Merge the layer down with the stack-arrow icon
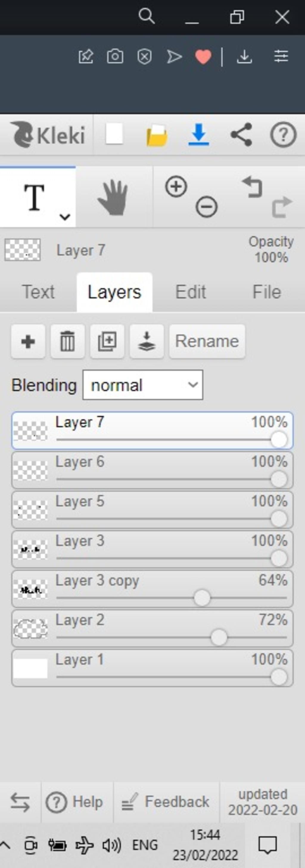The width and height of the screenshot is (305, 868). tap(147, 341)
